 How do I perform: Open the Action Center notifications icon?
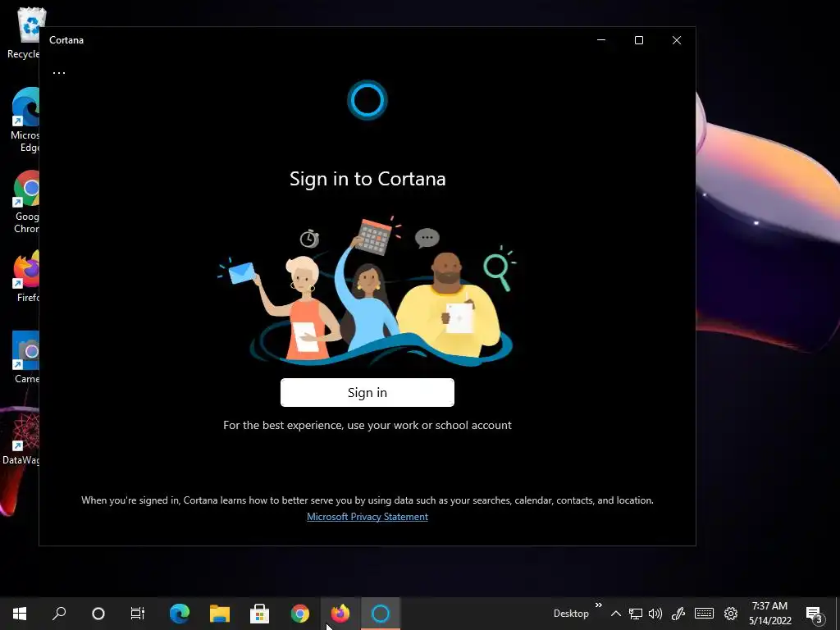tap(814, 614)
